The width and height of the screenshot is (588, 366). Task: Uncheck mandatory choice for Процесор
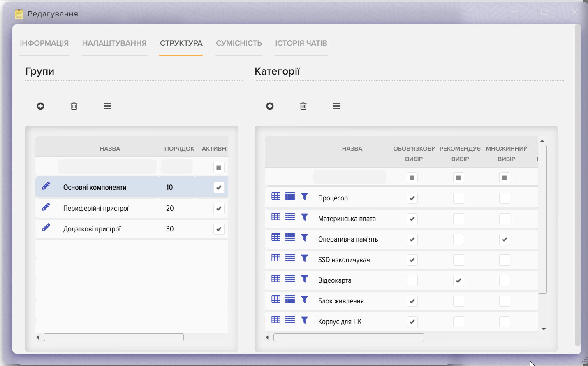(412, 198)
